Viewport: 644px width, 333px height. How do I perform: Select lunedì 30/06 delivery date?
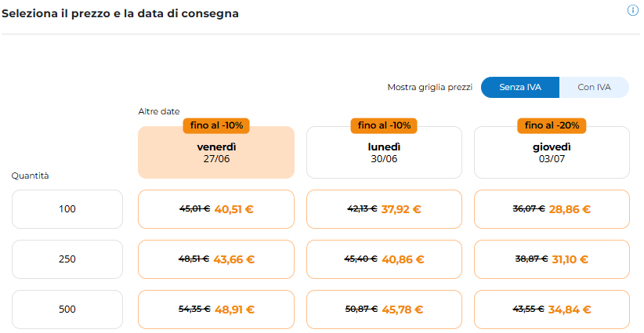(384, 152)
